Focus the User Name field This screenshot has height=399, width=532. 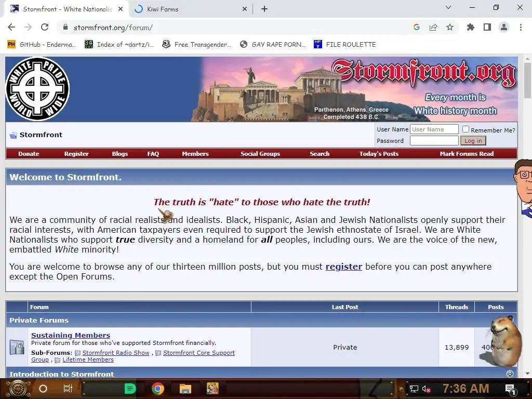click(x=434, y=129)
